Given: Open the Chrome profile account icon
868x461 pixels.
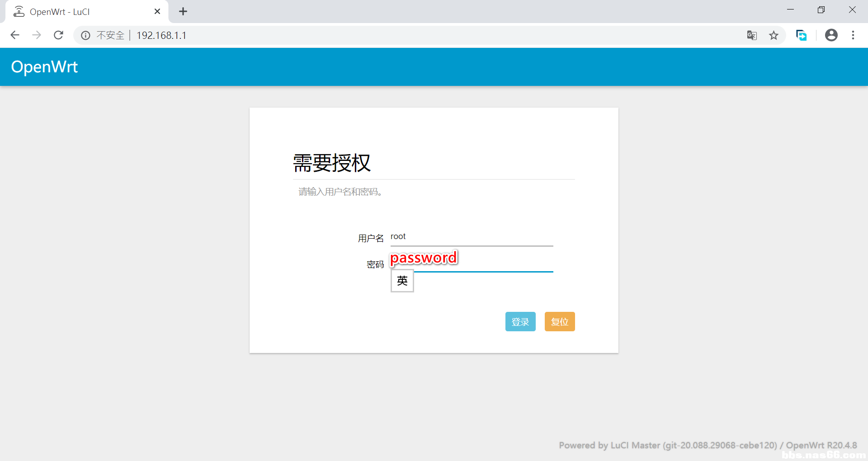Looking at the screenshot, I should 831,35.
